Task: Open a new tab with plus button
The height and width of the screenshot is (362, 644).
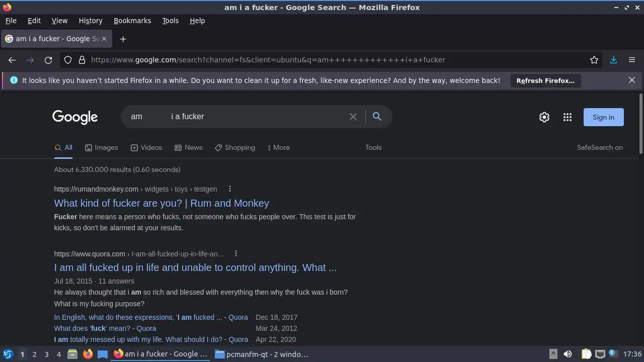Action: [123, 39]
